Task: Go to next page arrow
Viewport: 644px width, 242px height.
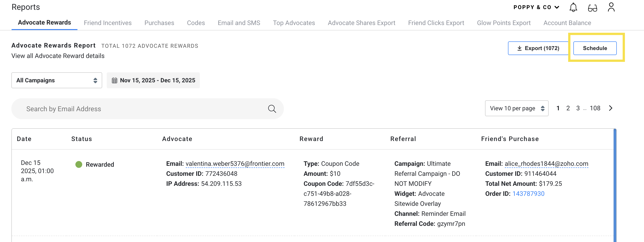Action: tap(610, 108)
